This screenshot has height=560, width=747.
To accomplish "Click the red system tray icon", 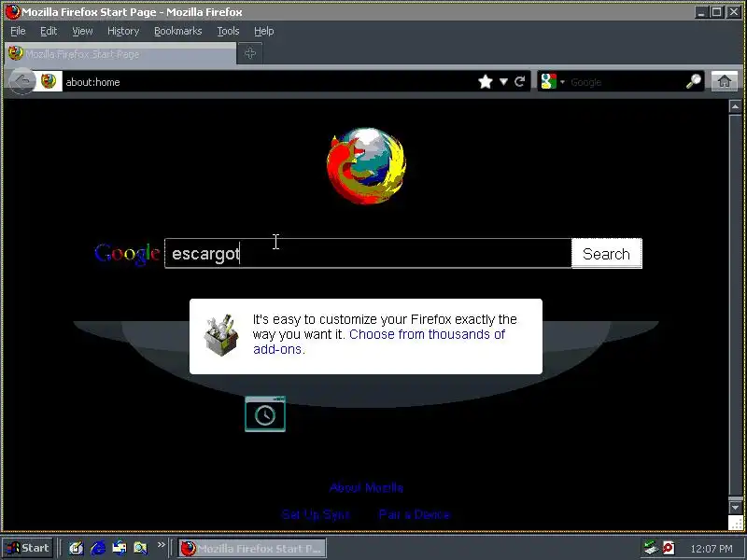I will pos(669,548).
